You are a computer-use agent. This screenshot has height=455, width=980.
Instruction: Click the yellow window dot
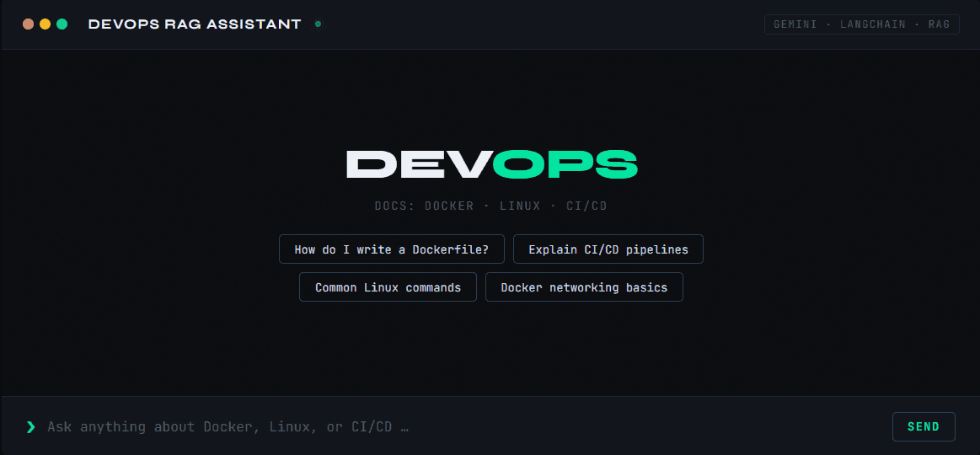coord(45,24)
